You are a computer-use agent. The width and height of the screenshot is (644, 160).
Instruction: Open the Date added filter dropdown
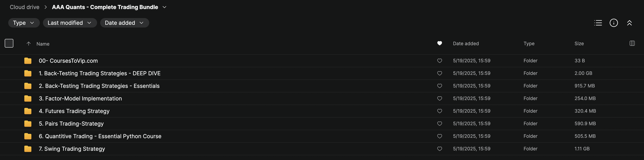click(x=124, y=23)
